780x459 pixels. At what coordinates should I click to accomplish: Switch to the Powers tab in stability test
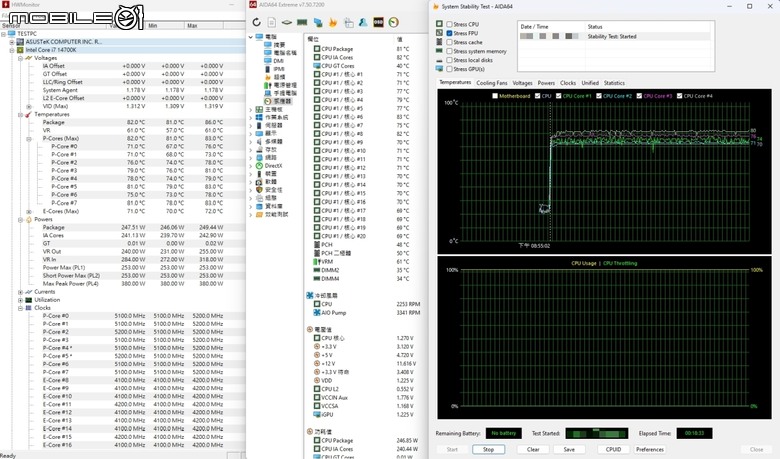click(x=546, y=83)
